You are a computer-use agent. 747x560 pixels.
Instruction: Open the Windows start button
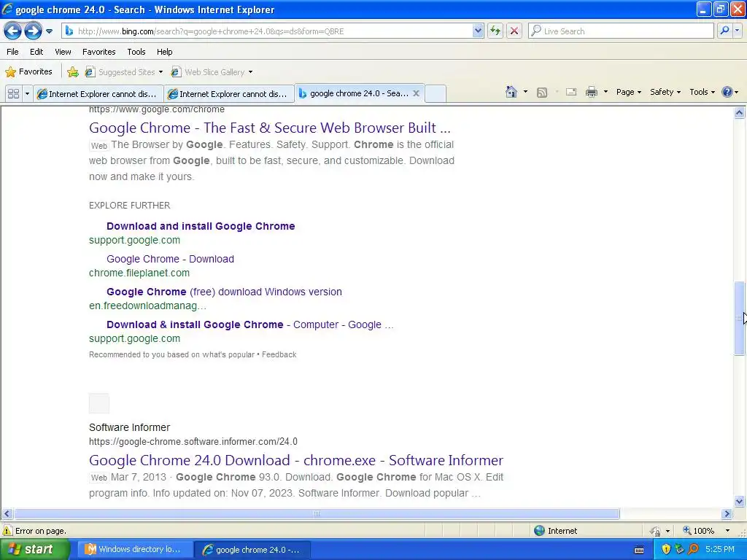[35, 550]
